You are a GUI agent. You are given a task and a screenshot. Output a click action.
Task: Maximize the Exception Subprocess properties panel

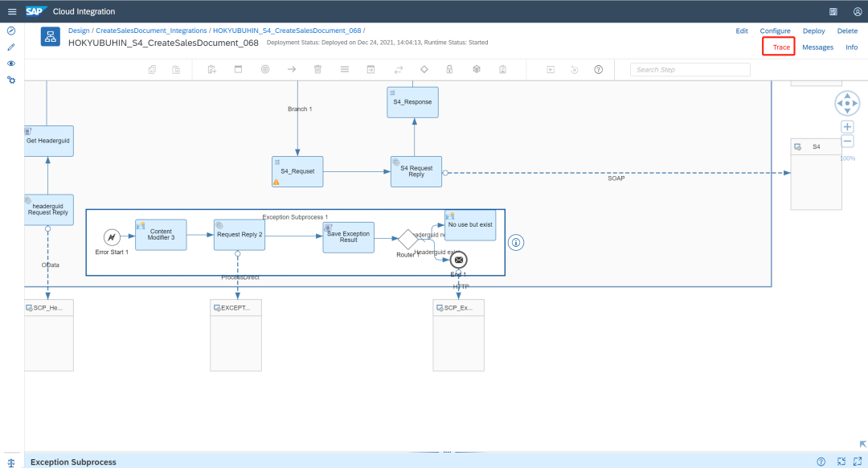858,462
